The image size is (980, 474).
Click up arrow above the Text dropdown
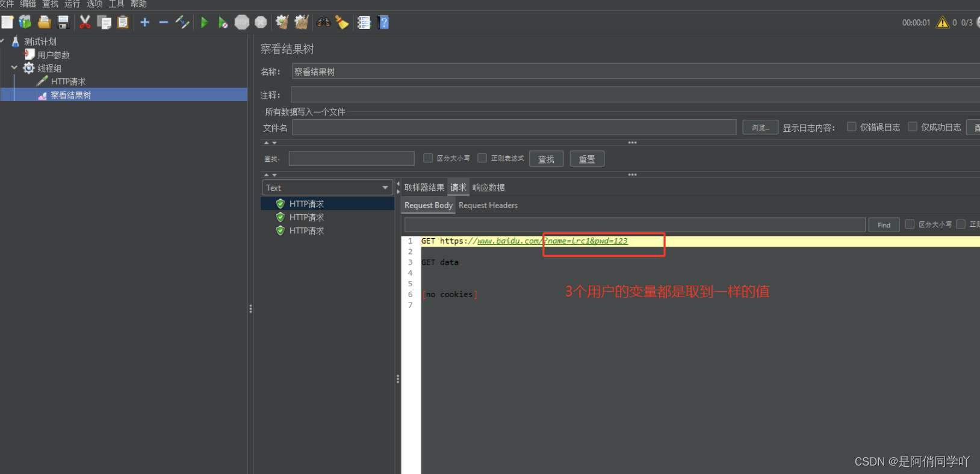coord(266,174)
